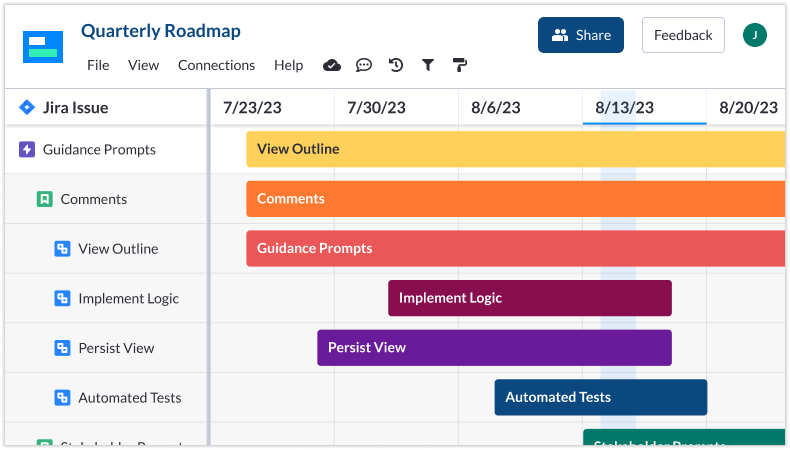Open version history clock icon
The image size is (790, 450).
(x=396, y=65)
